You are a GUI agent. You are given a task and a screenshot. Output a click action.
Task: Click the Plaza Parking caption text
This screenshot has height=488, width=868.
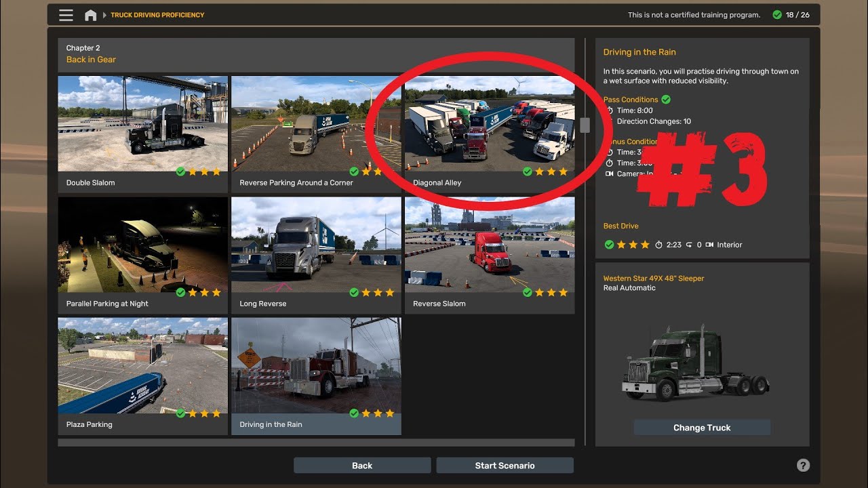(90, 424)
